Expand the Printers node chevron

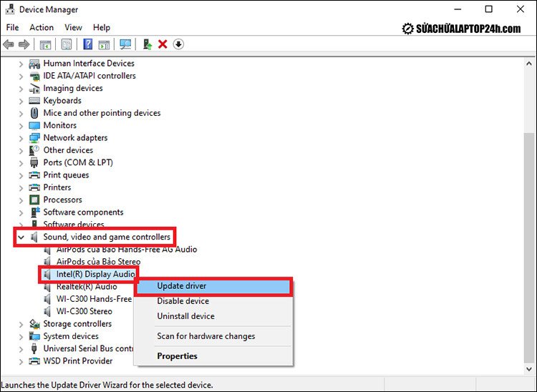click(21, 188)
